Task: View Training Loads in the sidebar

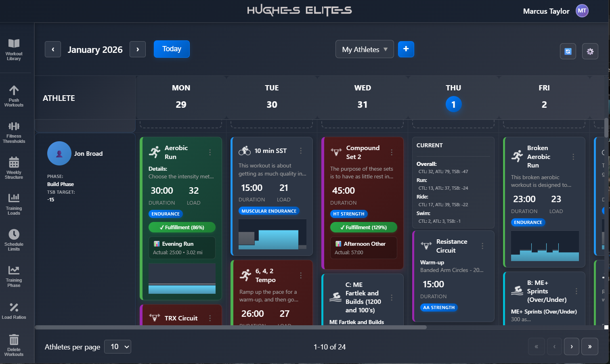Action: pyautogui.click(x=14, y=204)
